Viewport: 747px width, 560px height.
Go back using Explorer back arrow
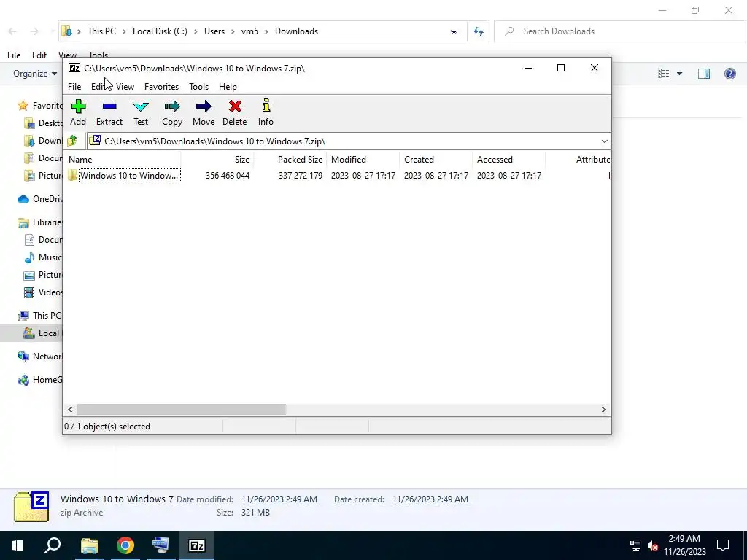(13, 32)
